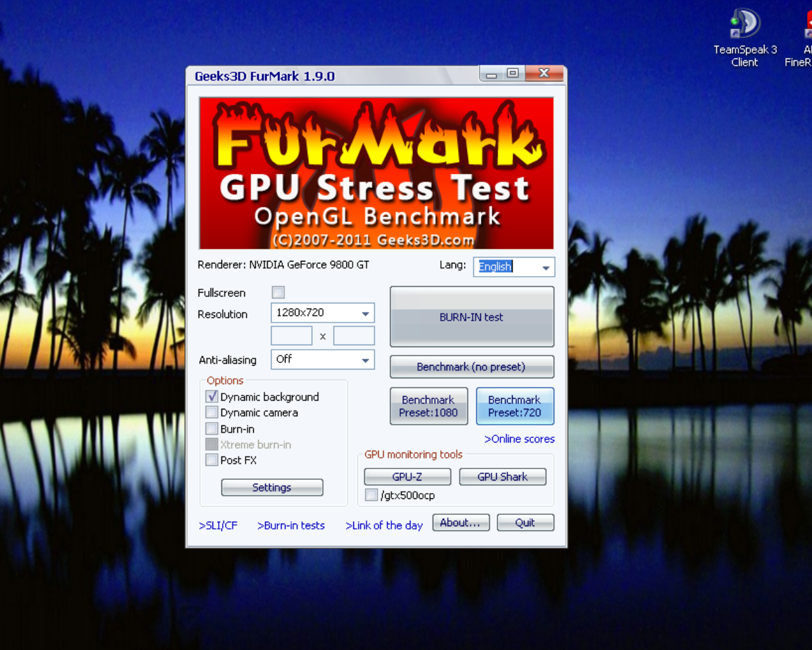Image resolution: width=812 pixels, height=650 pixels.
Task: Open the TeamSpeak 3 Client desktop icon
Action: click(745, 37)
